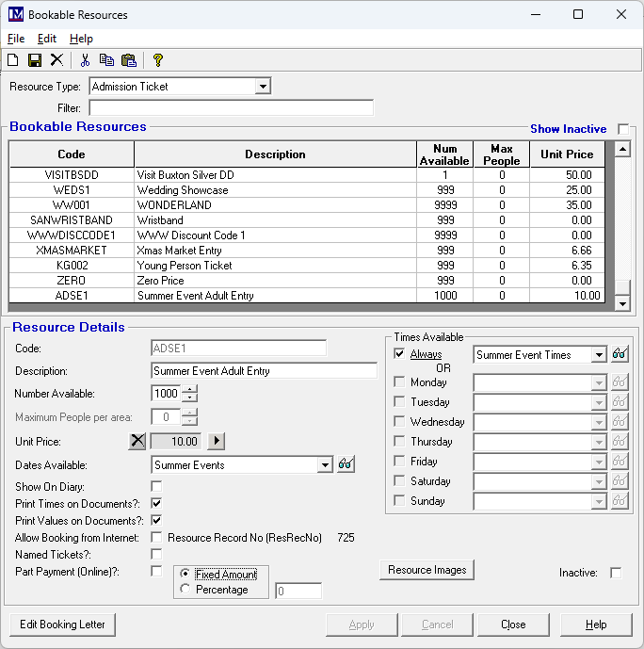Image resolution: width=644 pixels, height=649 pixels.
Task: Click the Save floppy disk icon
Action: [35, 60]
